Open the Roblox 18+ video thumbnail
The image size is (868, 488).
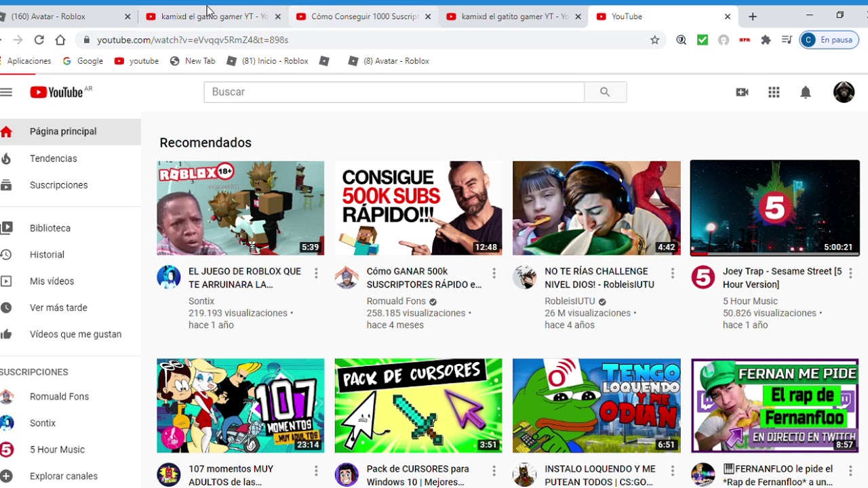point(241,208)
